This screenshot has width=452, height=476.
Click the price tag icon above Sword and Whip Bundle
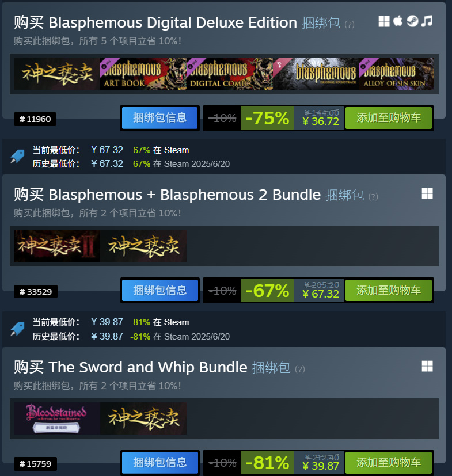click(17, 329)
